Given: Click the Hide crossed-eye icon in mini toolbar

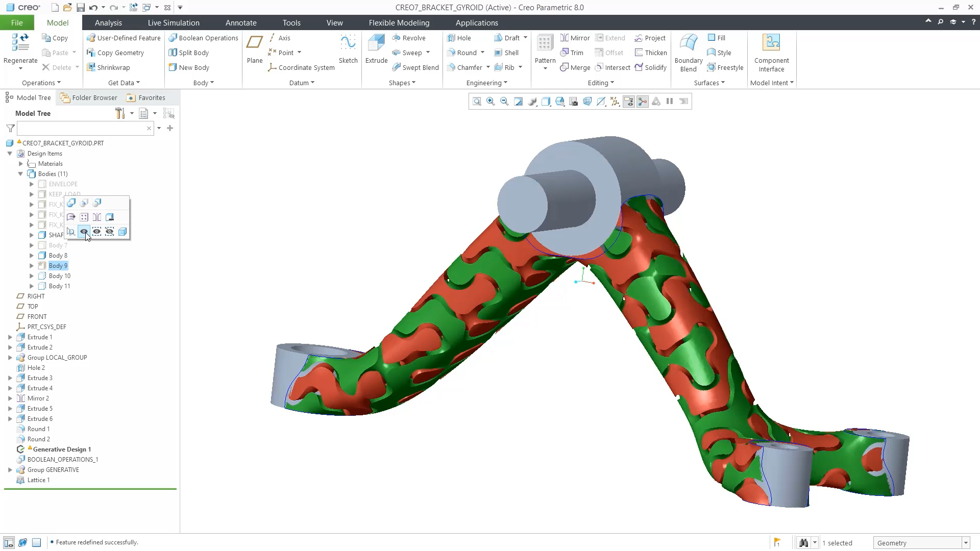Looking at the screenshot, I should (109, 232).
